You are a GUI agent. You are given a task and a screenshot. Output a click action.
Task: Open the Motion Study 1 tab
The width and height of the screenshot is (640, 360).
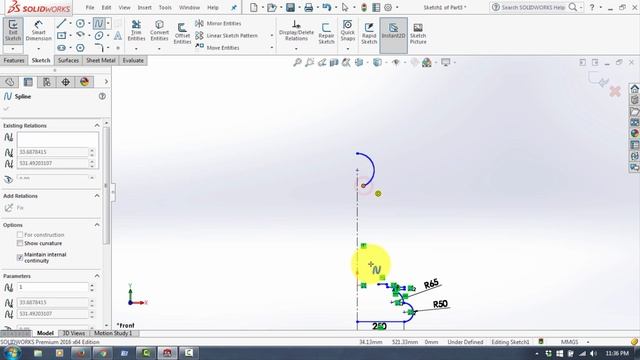113,333
